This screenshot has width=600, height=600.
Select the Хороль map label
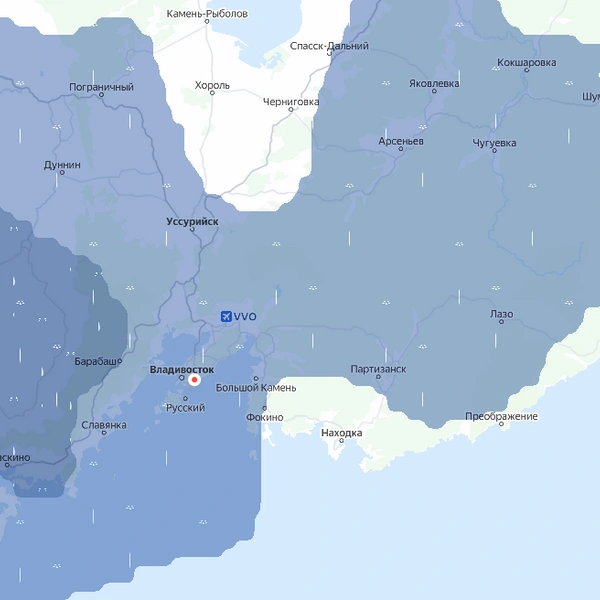212,85
